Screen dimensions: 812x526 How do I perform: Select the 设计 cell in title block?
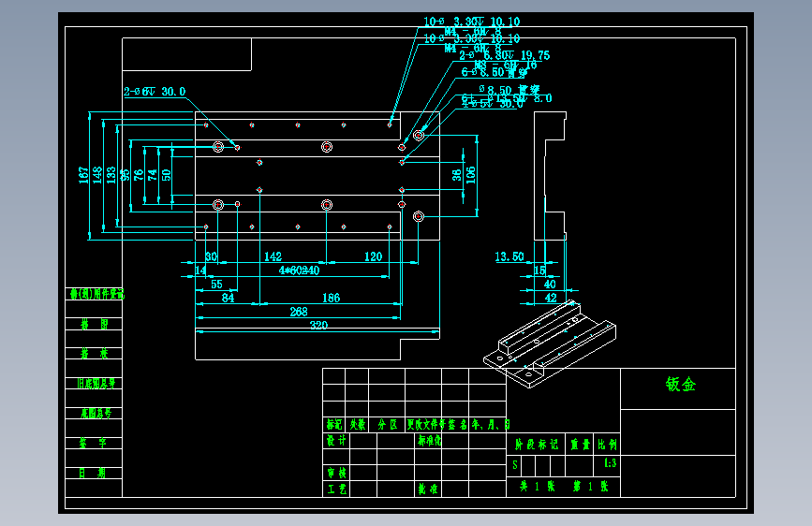tap(336, 441)
